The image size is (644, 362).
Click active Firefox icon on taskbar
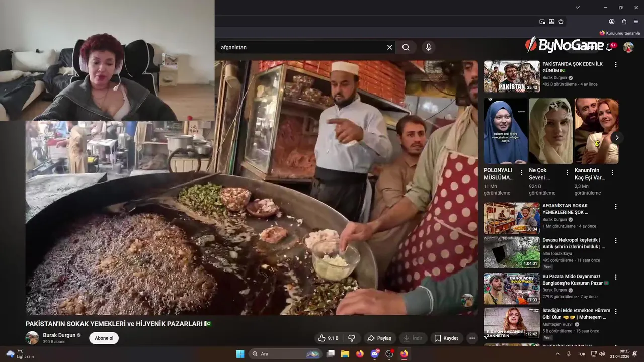tap(404, 354)
